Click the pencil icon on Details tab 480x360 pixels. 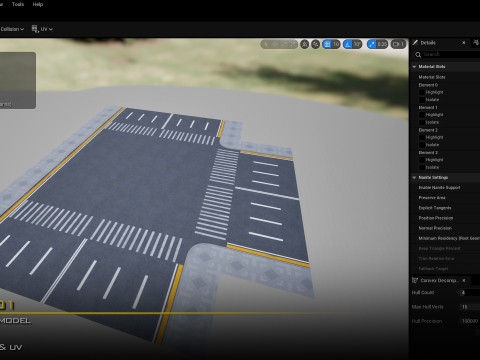[415, 43]
